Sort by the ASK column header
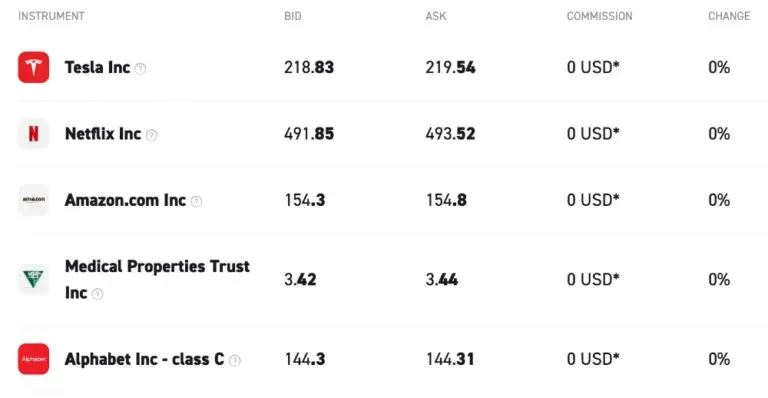 point(436,16)
